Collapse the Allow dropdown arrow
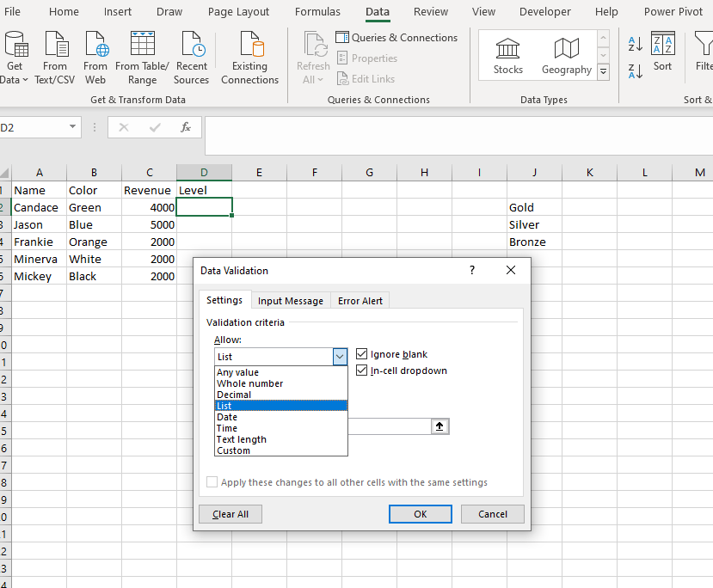Screen dimensions: 713x588 [x=339, y=357]
